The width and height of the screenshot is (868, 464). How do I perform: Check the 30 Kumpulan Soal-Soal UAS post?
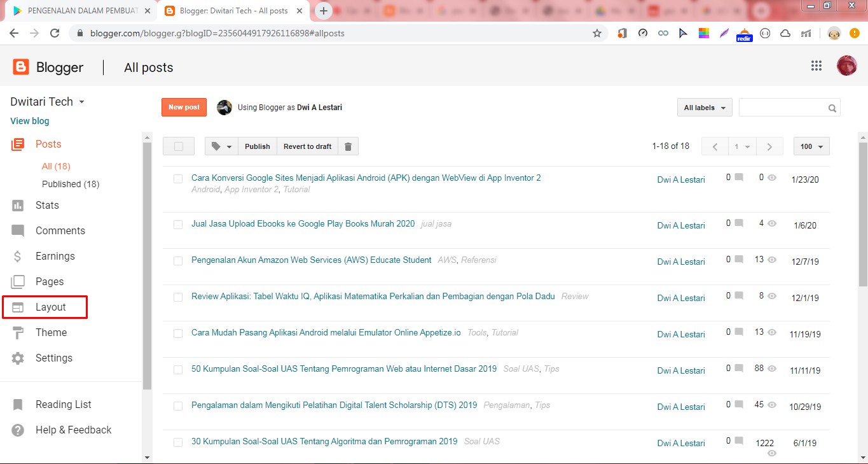tap(178, 442)
